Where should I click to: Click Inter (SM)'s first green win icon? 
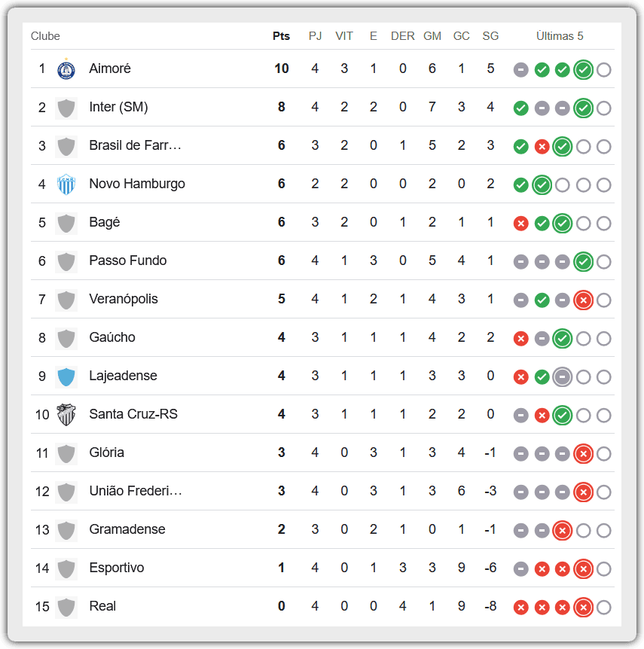[x=521, y=108]
